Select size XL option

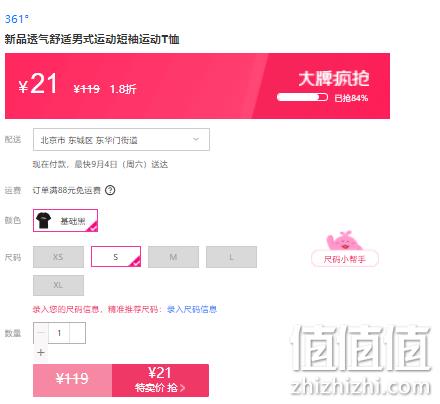click(x=58, y=285)
